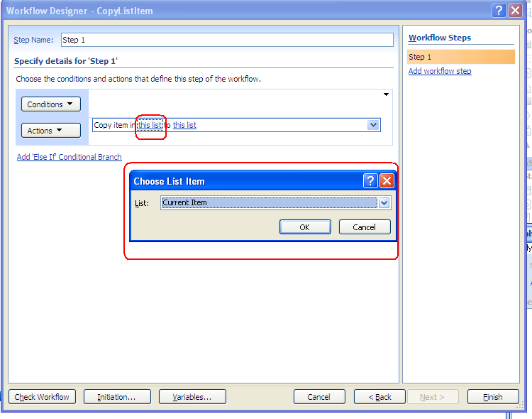Open the List combo box arrow

tap(384, 203)
